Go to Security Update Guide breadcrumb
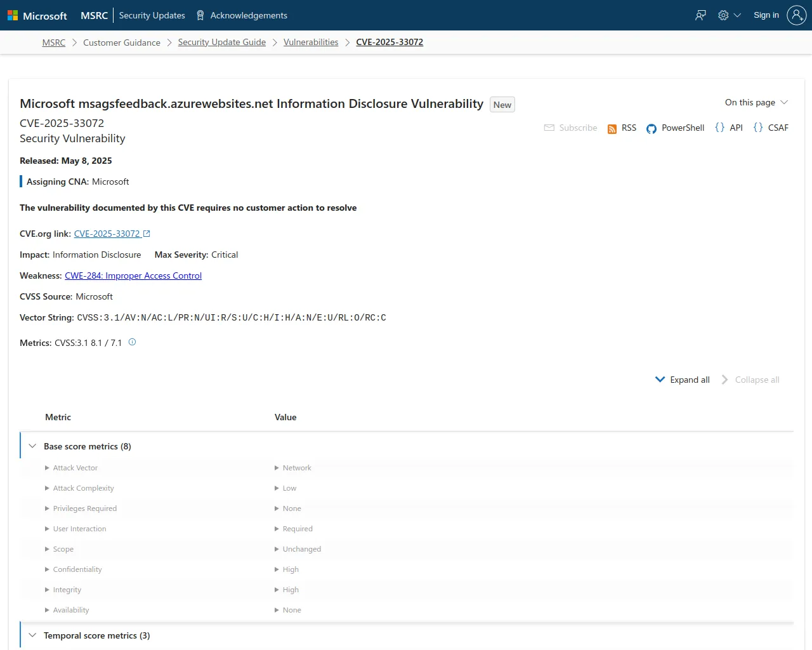812x650 pixels. 222,42
